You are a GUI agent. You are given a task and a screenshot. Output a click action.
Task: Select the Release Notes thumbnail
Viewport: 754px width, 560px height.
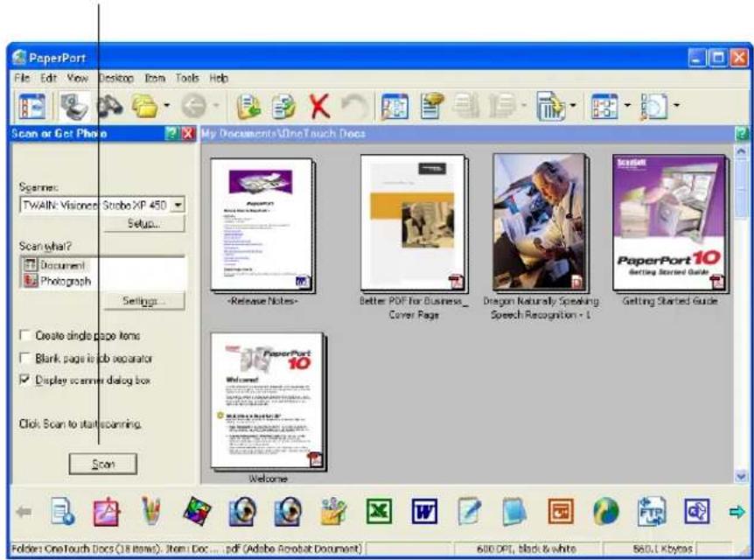[262, 225]
